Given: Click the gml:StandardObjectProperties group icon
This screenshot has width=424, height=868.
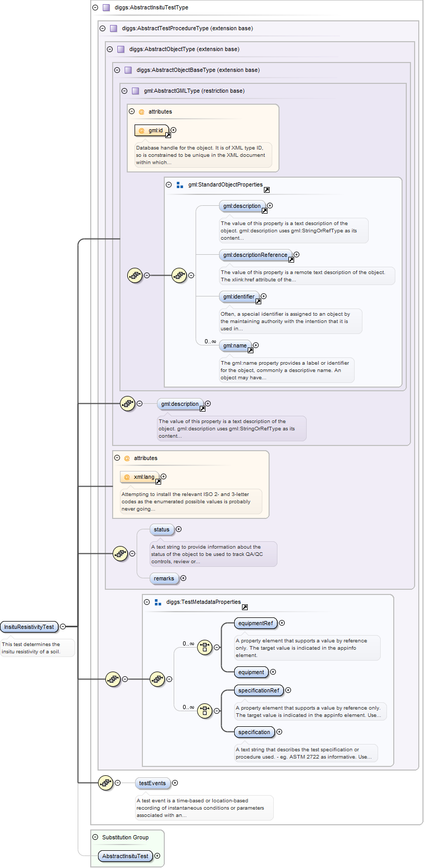Looking at the screenshot, I should 179,185.
